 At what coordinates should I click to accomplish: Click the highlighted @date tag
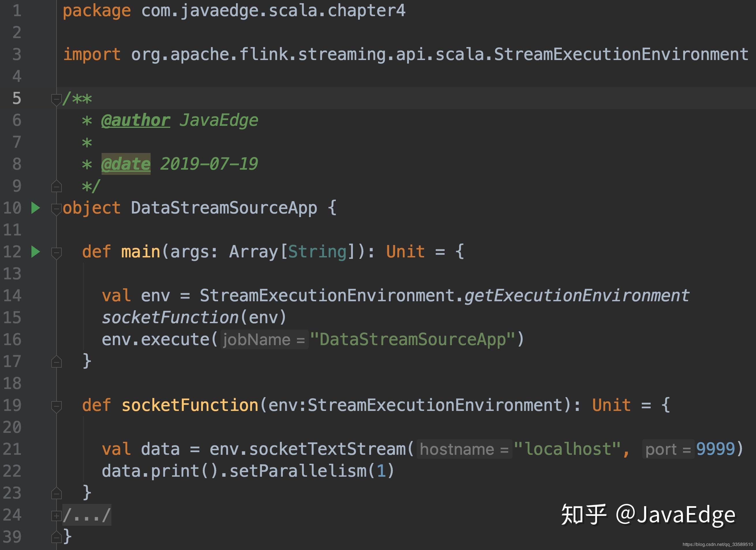[126, 164]
